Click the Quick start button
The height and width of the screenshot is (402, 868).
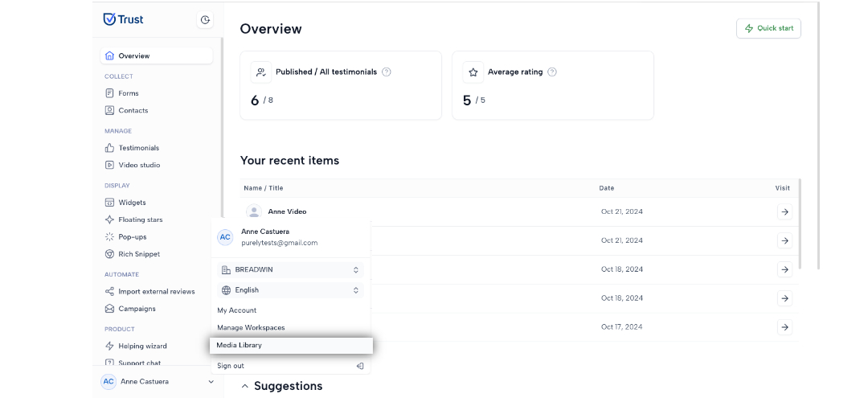coord(768,28)
